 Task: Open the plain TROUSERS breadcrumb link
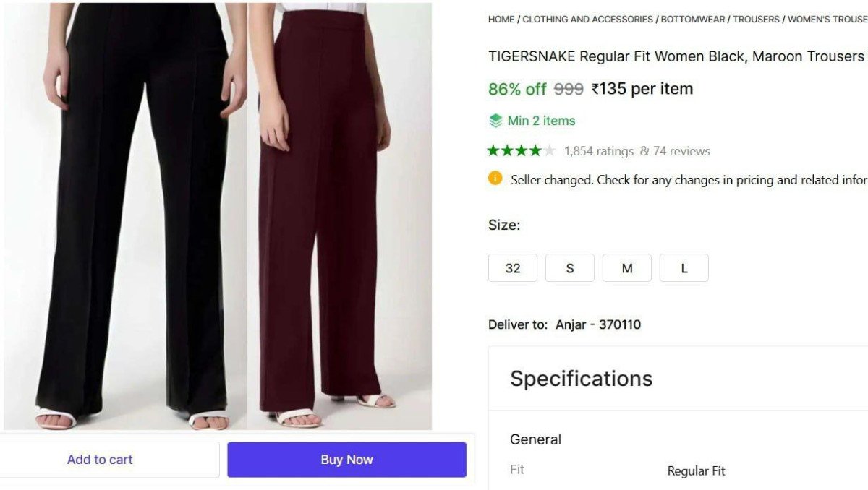pos(756,20)
